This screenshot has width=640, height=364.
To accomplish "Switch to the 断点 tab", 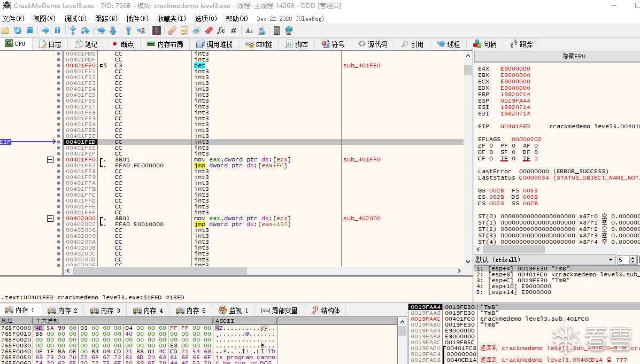I will click(x=122, y=44).
